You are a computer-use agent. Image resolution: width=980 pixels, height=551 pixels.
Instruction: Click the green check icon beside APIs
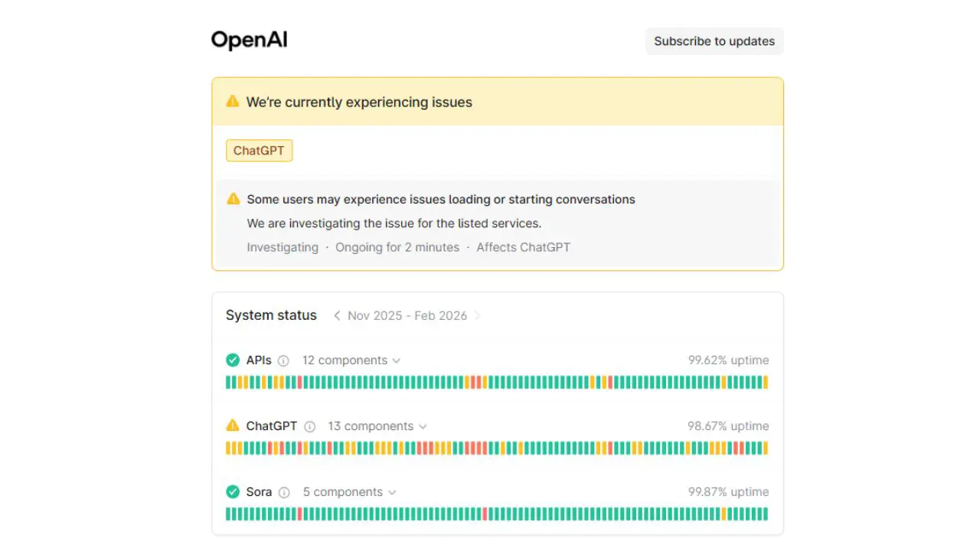233,360
